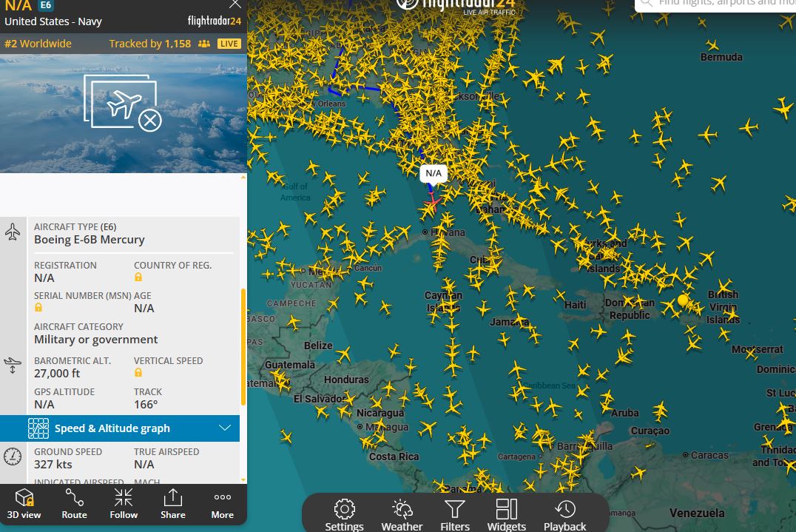Open the Widgets panel
Screen dimensions: 796x532
point(507,515)
